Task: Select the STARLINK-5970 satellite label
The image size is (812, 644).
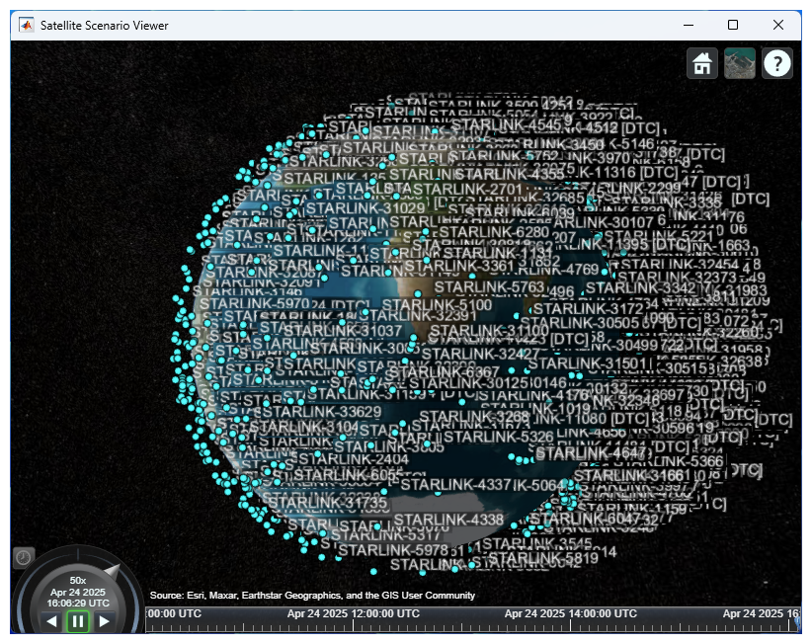Action: pos(255,303)
